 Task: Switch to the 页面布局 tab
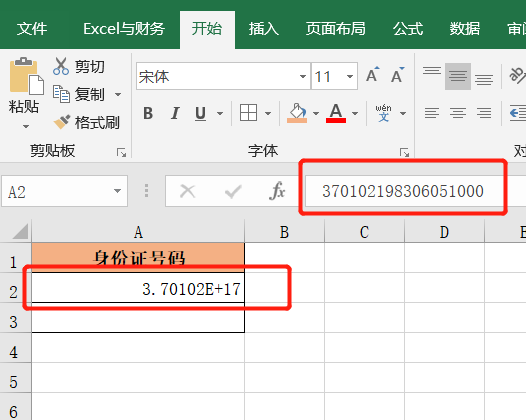335,29
